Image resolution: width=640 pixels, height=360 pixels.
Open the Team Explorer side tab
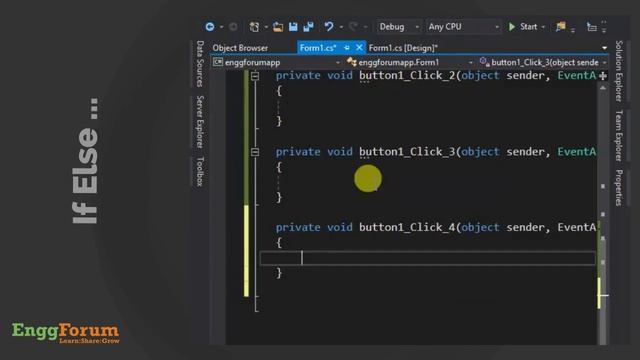click(x=619, y=136)
